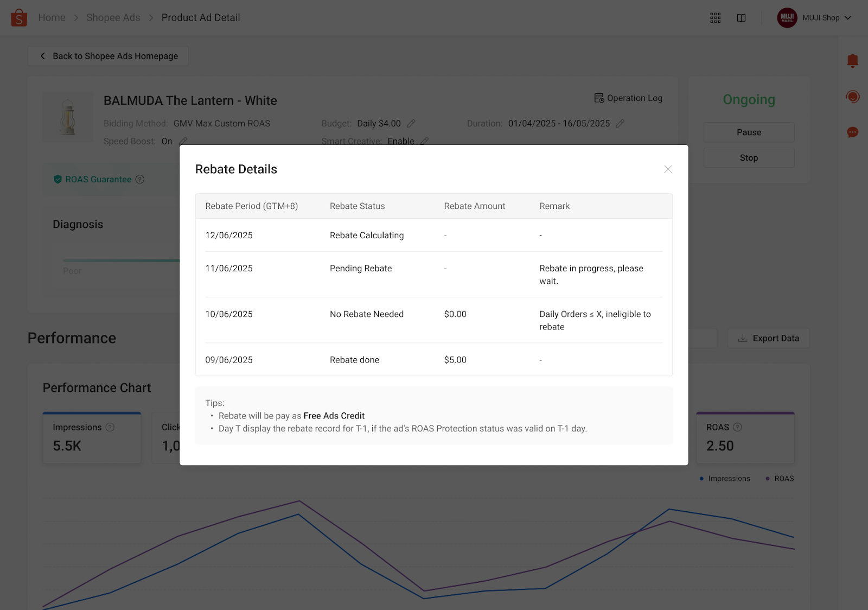The image size is (868, 610).
Task: Edit the budget with pencil icon
Action: point(411,124)
